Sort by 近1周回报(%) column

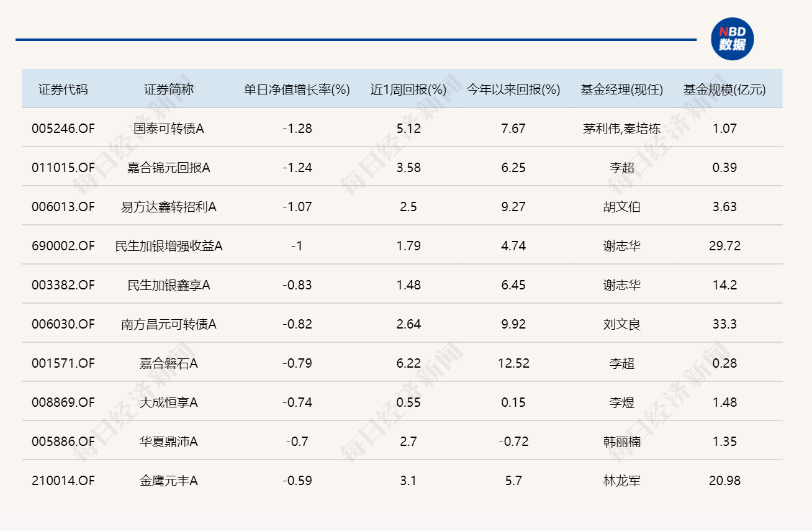407,88
